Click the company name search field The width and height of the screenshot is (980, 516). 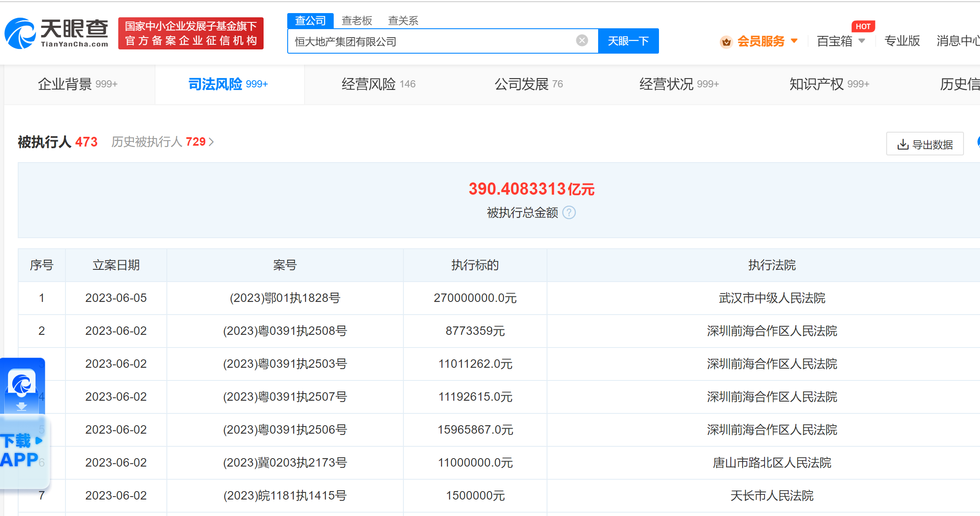click(431, 41)
